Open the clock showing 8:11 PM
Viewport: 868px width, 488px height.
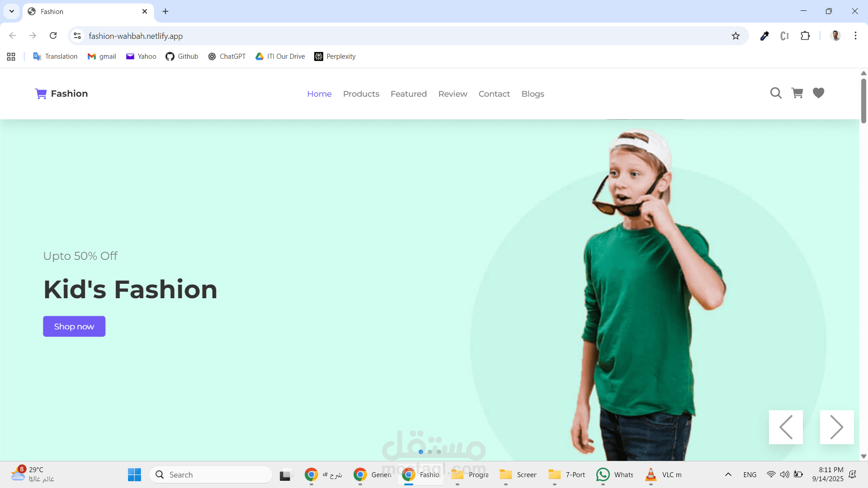[x=827, y=474]
